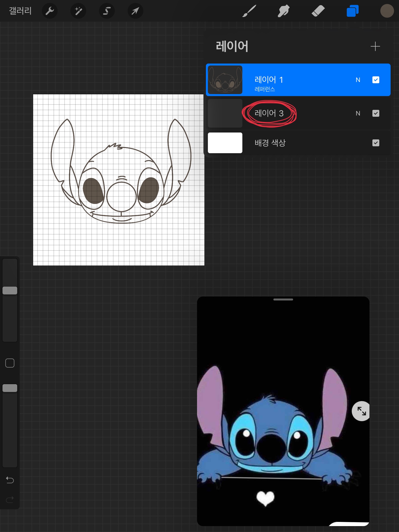Open the 배경 색상 background color layer

coord(298,143)
